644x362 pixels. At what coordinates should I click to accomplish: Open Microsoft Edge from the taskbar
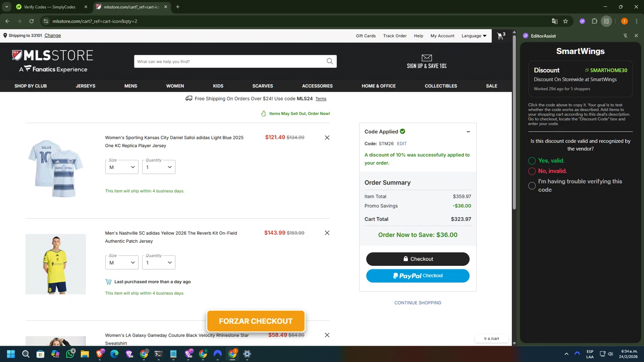point(114,354)
